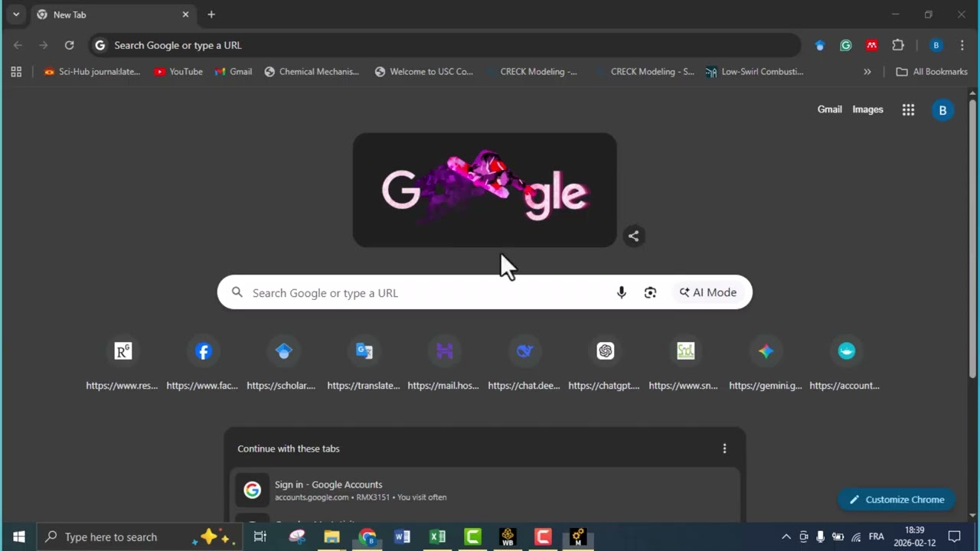Start a voice search with the microphone
This screenshot has height=551, width=980.
622,292
